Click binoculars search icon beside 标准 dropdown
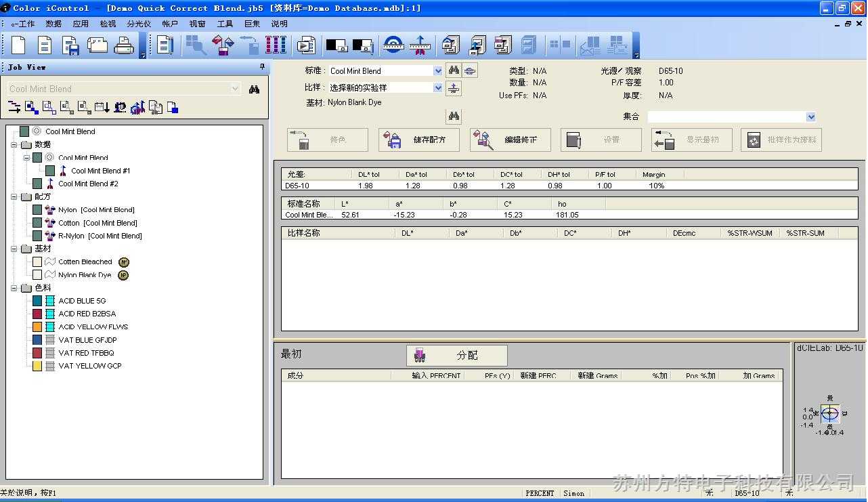The height and width of the screenshot is (502, 868). coord(454,70)
